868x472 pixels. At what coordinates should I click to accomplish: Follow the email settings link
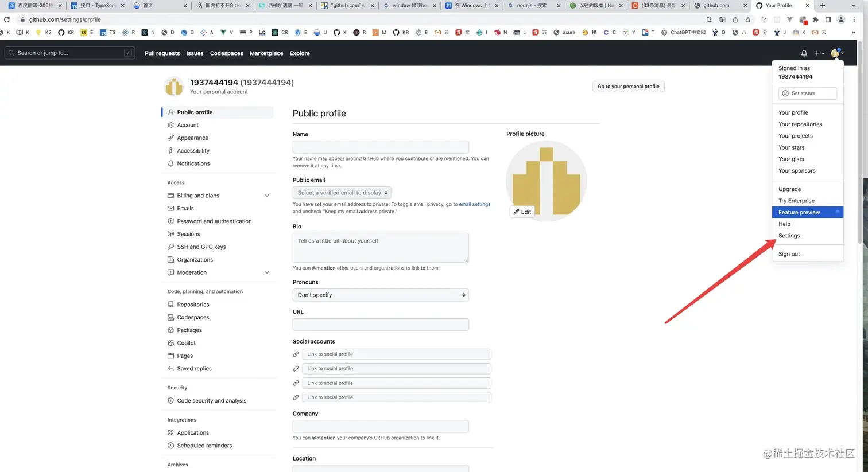point(474,204)
